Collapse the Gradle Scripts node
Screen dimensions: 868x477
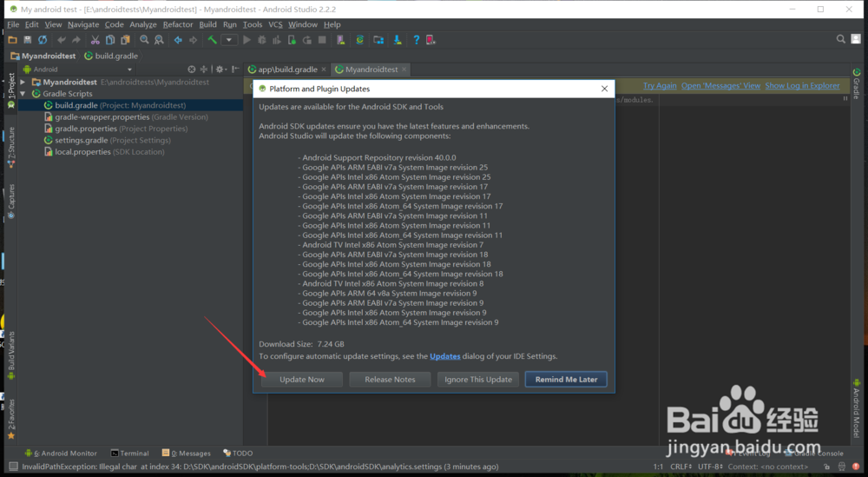pos(23,94)
